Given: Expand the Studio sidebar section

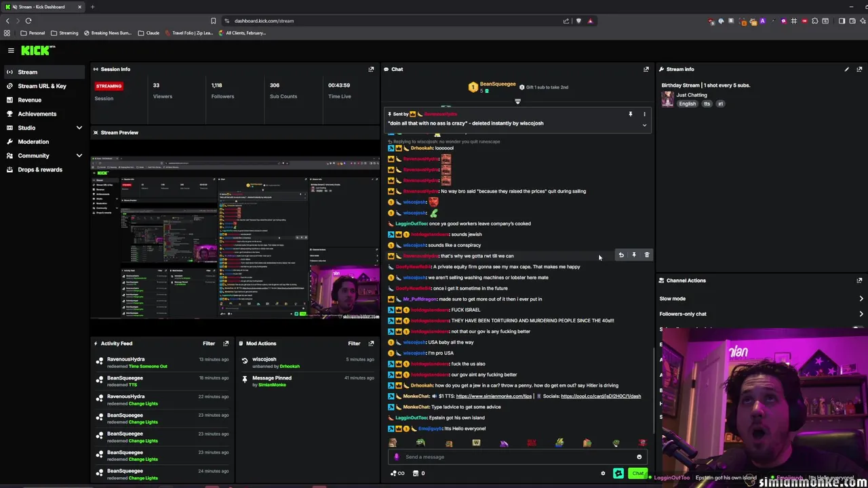Looking at the screenshot, I should 79,128.
